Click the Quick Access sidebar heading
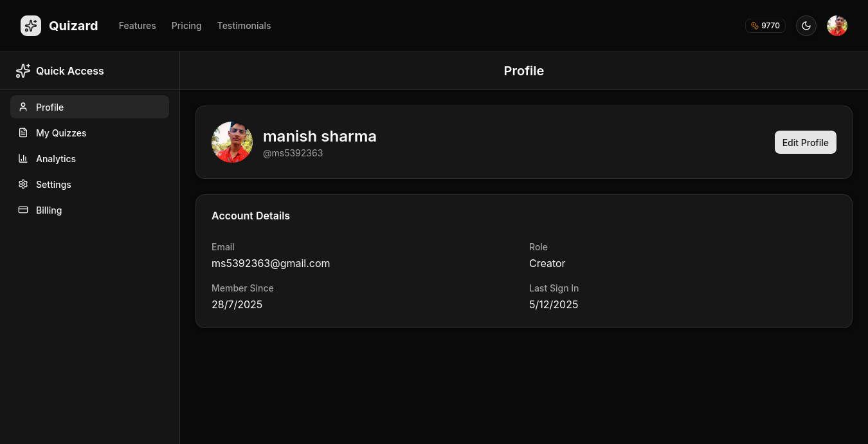 (70, 71)
